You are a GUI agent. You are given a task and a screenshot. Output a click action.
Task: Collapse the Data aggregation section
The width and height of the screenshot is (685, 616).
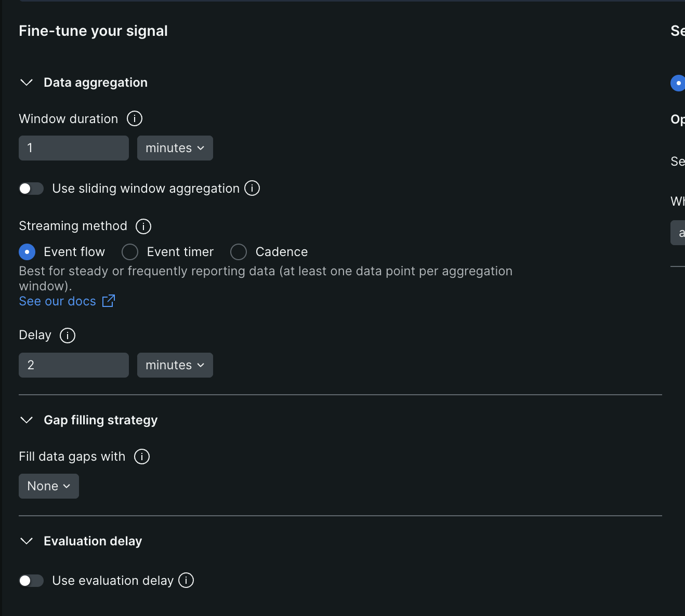point(27,83)
